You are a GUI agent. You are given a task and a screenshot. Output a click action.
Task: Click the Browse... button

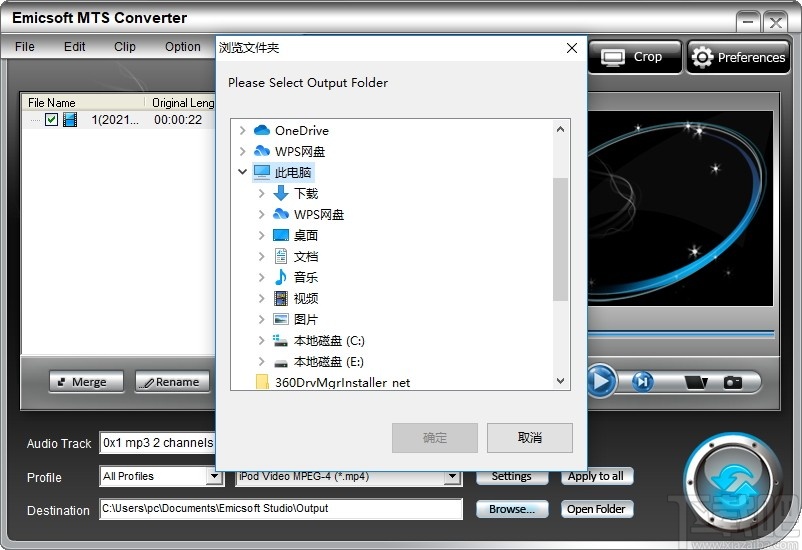[512, 509]
